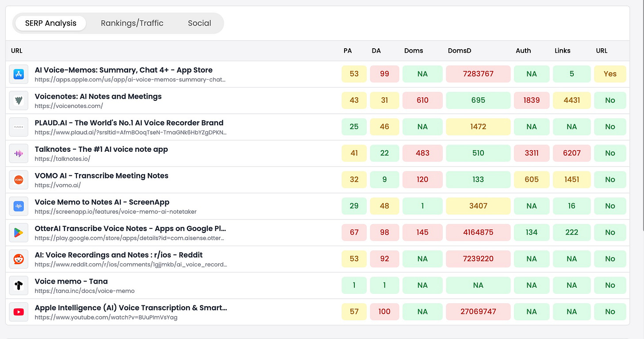Click the Links value 222

click(572, 232)
